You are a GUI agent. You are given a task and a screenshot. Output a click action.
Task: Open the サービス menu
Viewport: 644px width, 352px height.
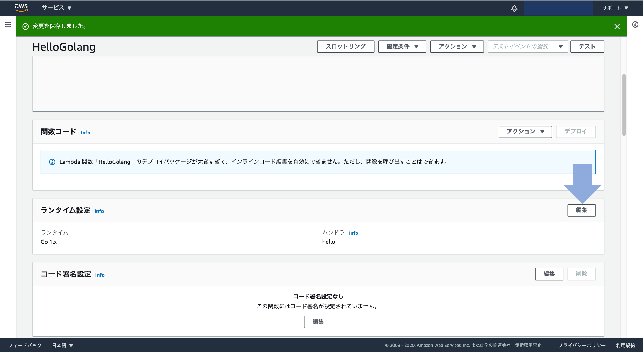pyautogui.click(x=56, y=8)
